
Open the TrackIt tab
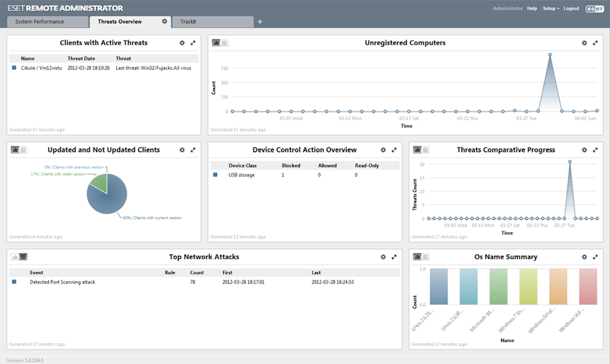(x=213, y=22)
